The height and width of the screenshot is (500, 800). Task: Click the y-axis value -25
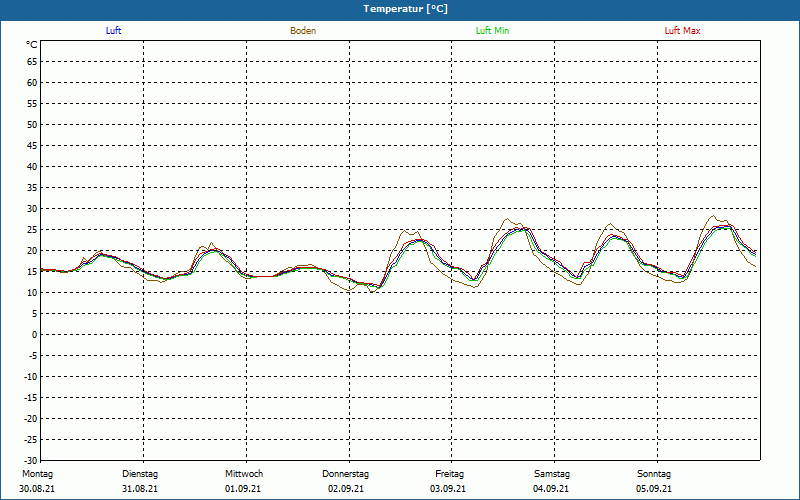pyautogui.click(x=31, y=440)
